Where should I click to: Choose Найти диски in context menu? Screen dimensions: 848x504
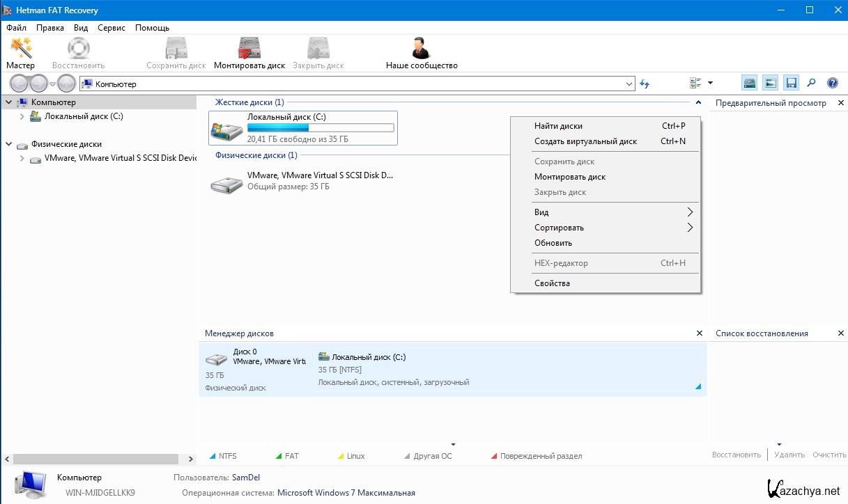tap(558, 126)
